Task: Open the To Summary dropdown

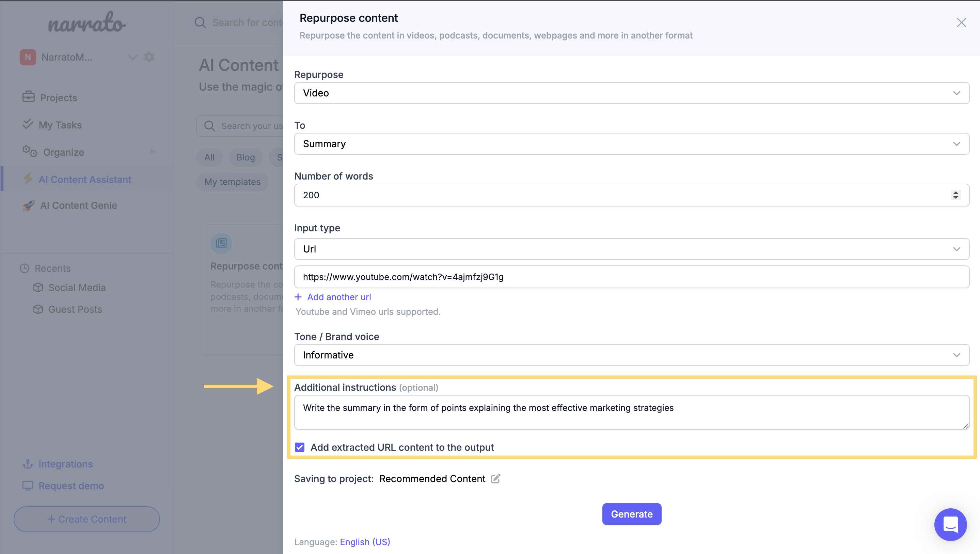Action: (632, 143)
